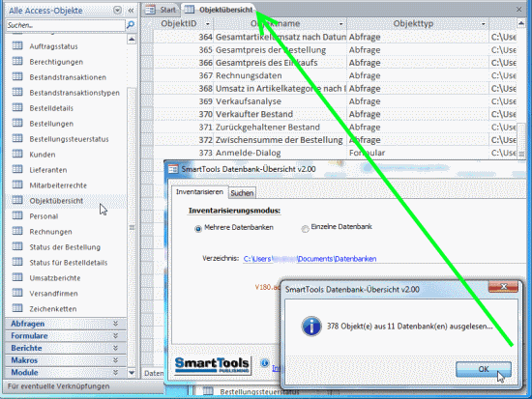Switch to the Suchen tab

pyautogui.click(x=242, y=193)
